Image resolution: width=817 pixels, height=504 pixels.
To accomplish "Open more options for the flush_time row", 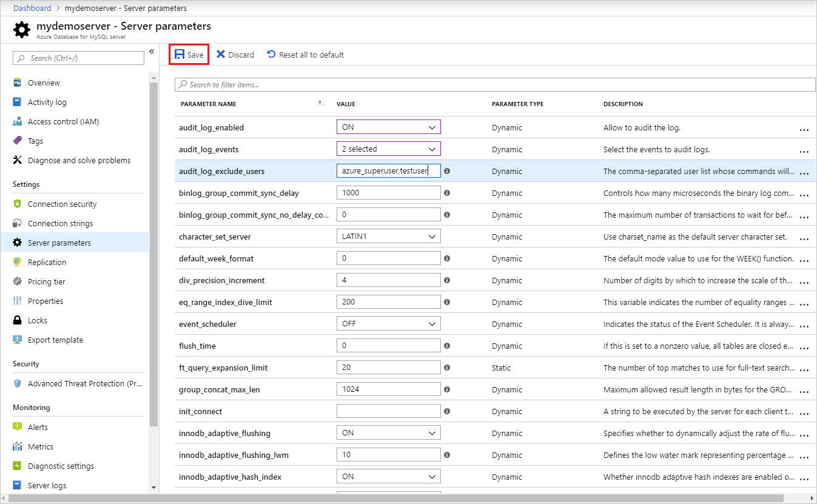I will [x=804, y=348].
